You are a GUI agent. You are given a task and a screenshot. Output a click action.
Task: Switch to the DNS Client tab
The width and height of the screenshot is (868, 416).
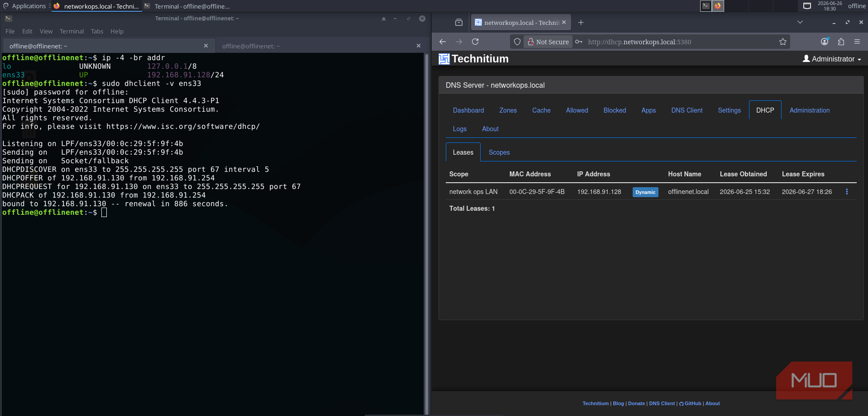tap(687, 110)
